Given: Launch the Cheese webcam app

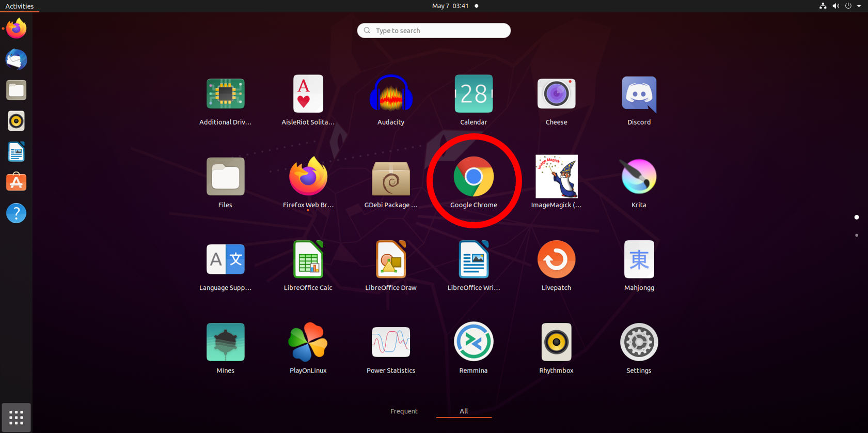Looking at the screenshot, I should (556, 95).
